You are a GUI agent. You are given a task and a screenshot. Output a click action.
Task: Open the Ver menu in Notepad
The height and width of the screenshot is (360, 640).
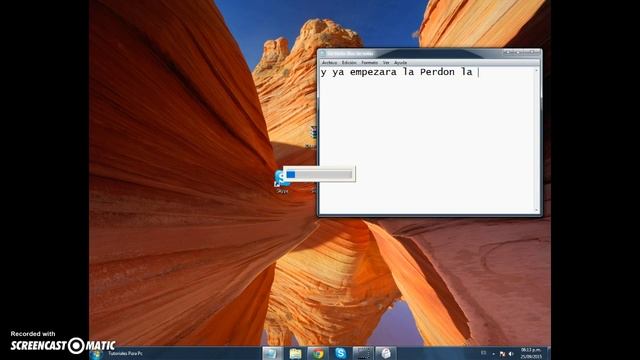click(x=386, y=63)
